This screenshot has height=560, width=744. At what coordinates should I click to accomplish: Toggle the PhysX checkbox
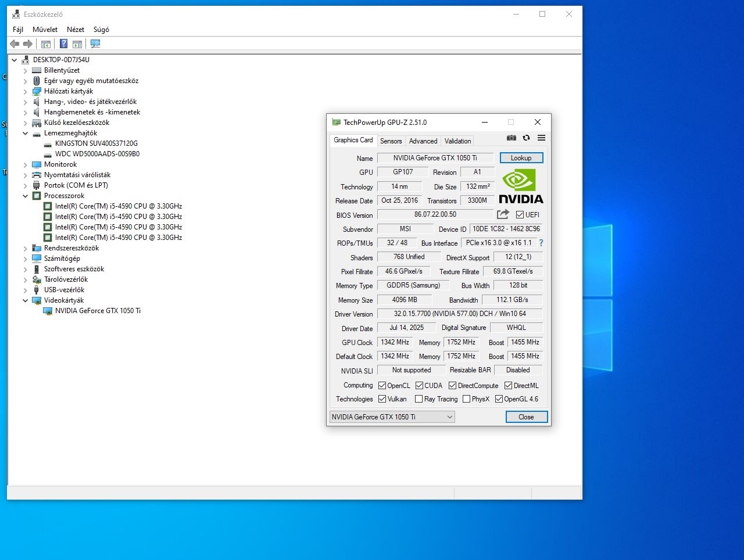(466, 399)
